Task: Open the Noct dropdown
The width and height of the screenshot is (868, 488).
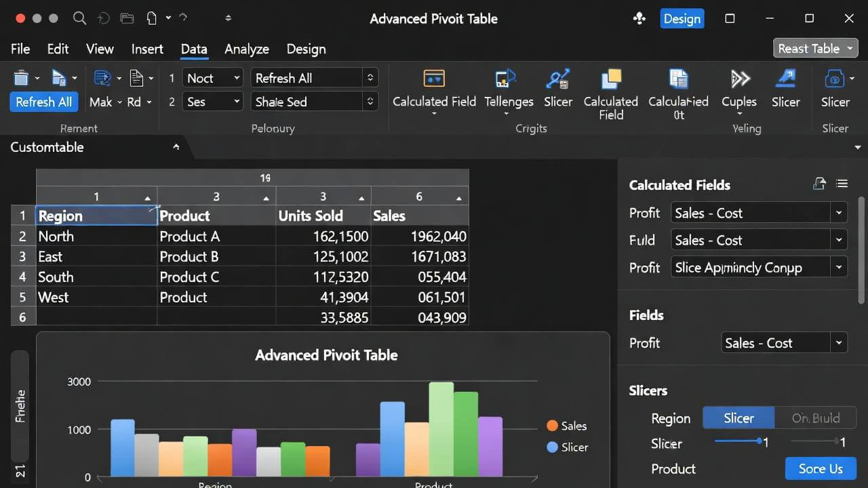Action: coord(212,77)
